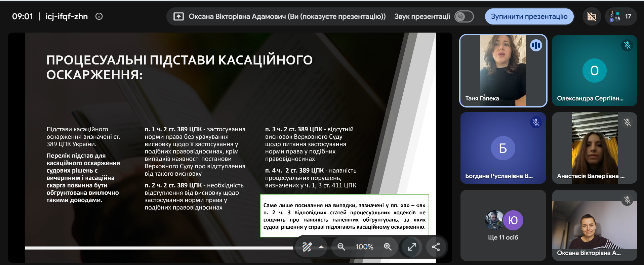Click the blue "Б" avatar circle
The width and height of the screenshot is (644, 265).
503,148
